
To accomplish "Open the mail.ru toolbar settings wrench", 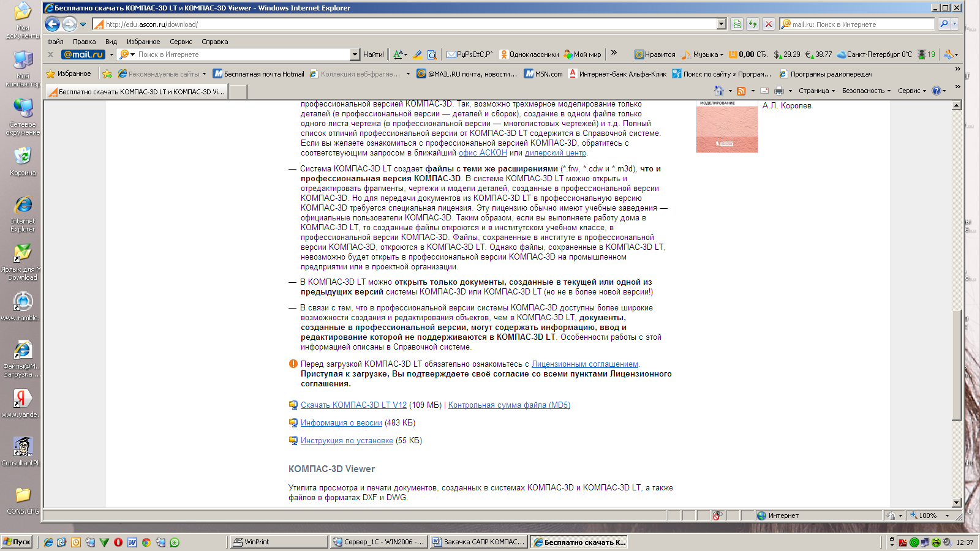I will click(950, 54).
